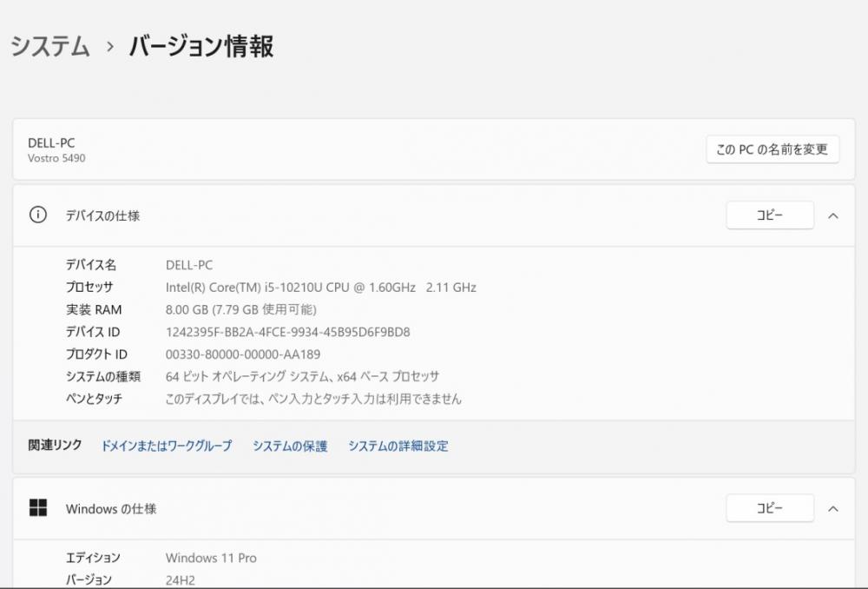Select the processor value Intel(R) Core(TM) i5-10210U

[321, 288]
